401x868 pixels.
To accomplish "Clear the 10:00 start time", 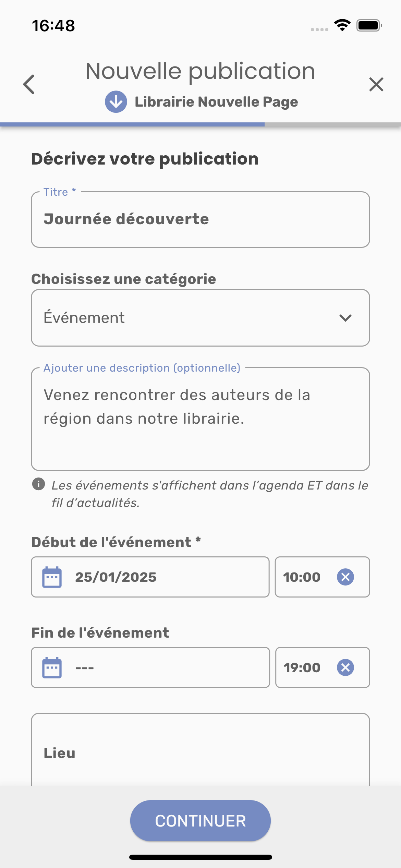I will tap(345, 577).
